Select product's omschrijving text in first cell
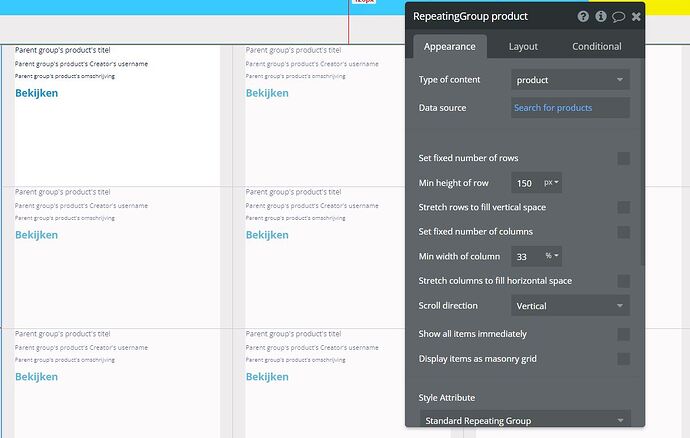 (65, 76)
